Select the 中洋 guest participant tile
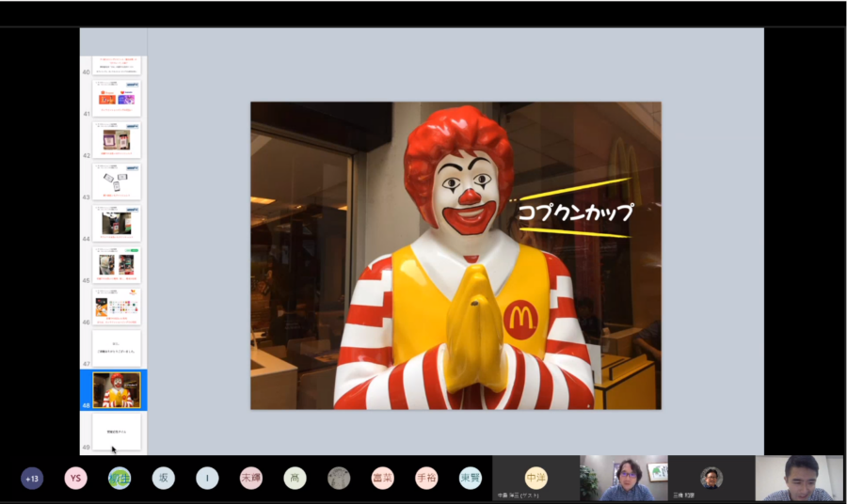This screenshot has height=504, width=847. tap(535, 478)
